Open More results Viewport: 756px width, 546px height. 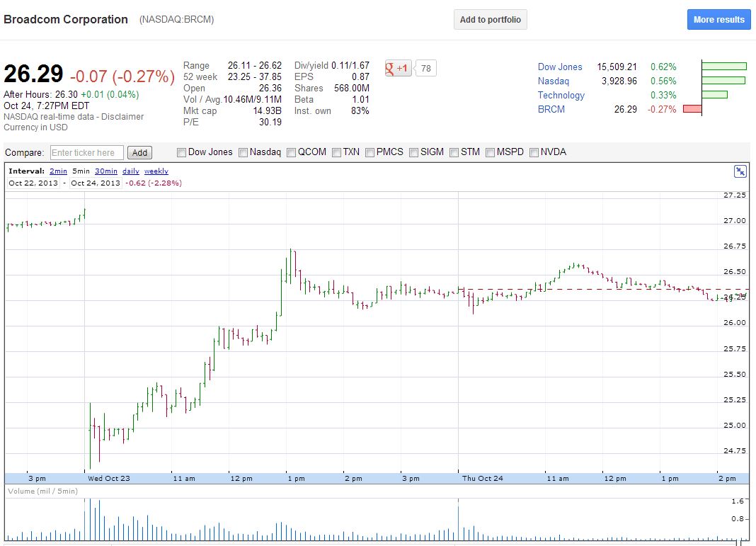click(x=719, y=20)
